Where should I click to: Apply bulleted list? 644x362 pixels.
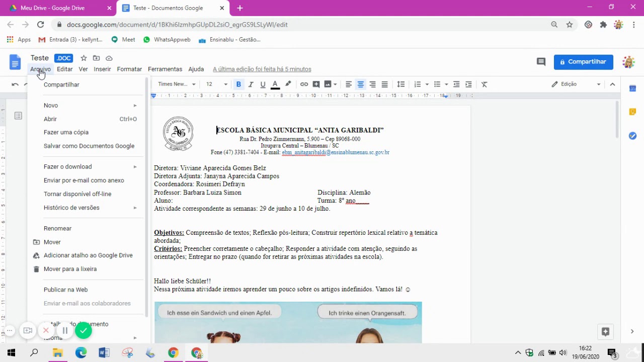click(x=437, y=84)
